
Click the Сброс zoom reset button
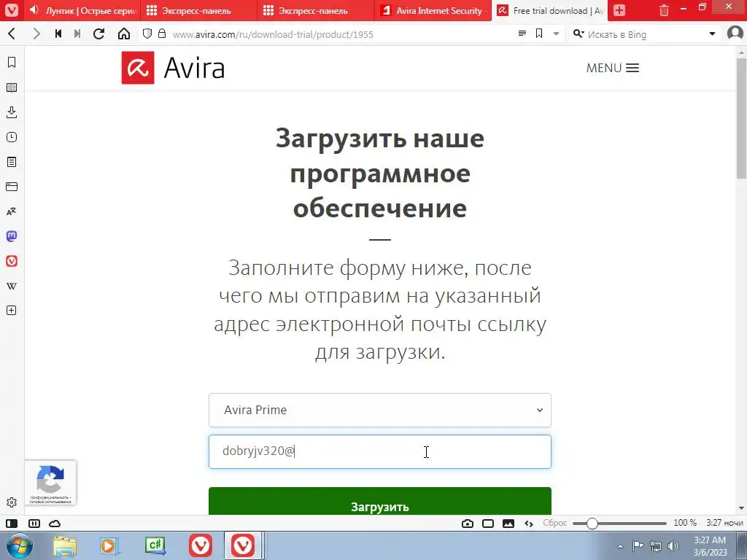tap(555, 523)
